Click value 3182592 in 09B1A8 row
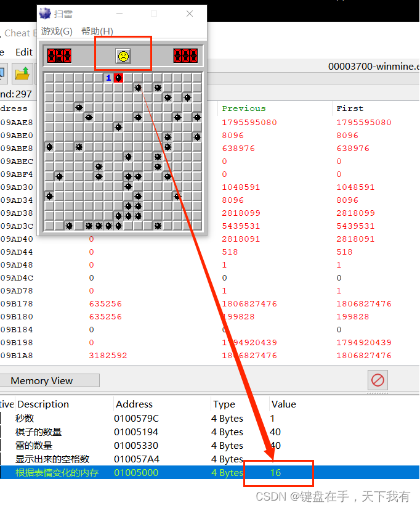 click(108, 356)
